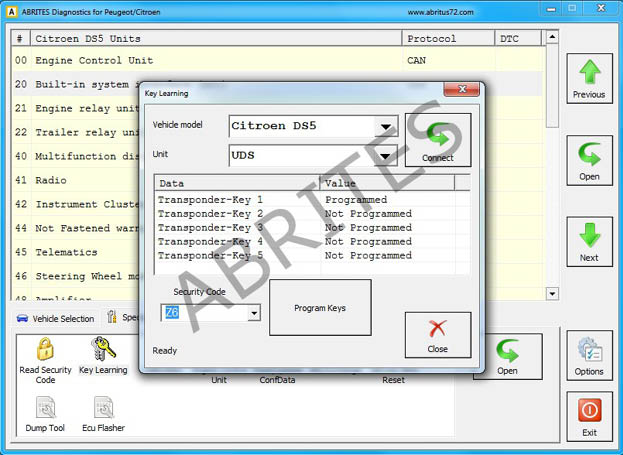The width and height of the screenshot is (623, 455).
Task: Open the Security Code dropdown arrow
Action: click(x=253, y=313)
